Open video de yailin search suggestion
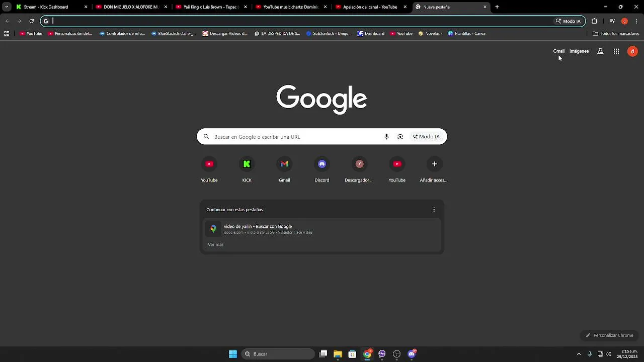Image resolution: width=644 pixels, height=362 pixels. coord(322,229)
